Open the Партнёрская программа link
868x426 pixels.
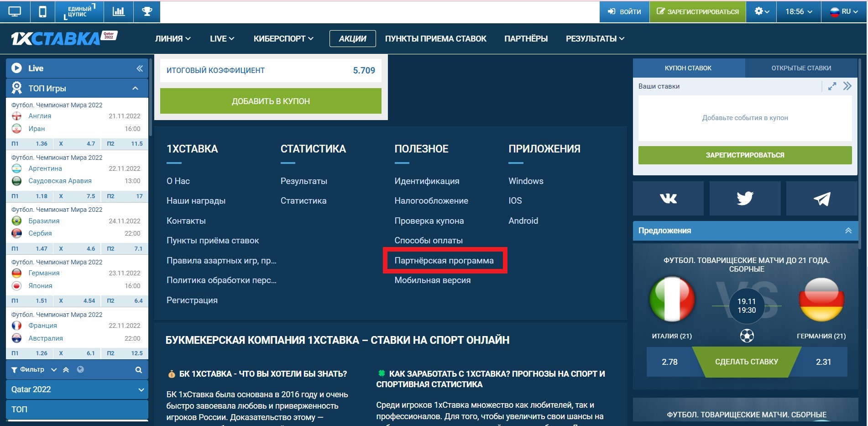(444, 261)
